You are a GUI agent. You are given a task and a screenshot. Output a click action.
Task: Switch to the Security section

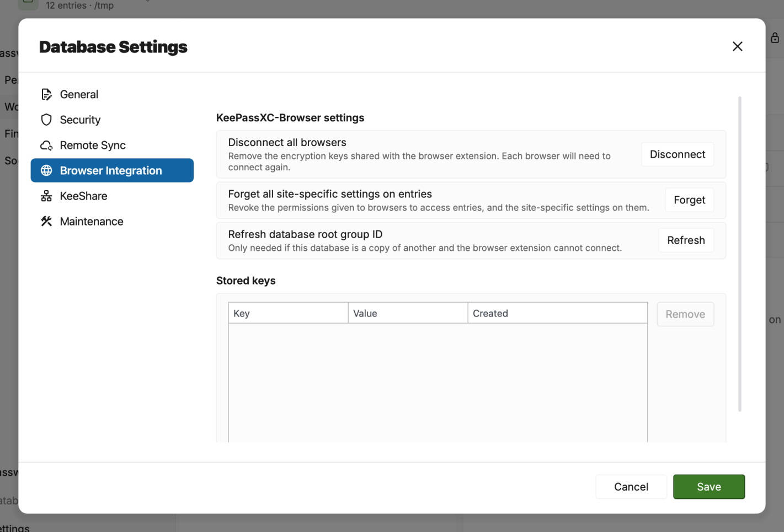click(112, 120)
